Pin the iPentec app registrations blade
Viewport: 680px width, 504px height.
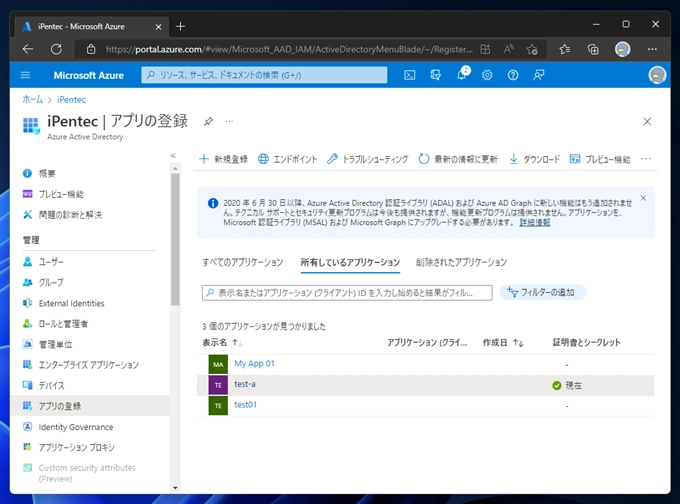[208, 121]
